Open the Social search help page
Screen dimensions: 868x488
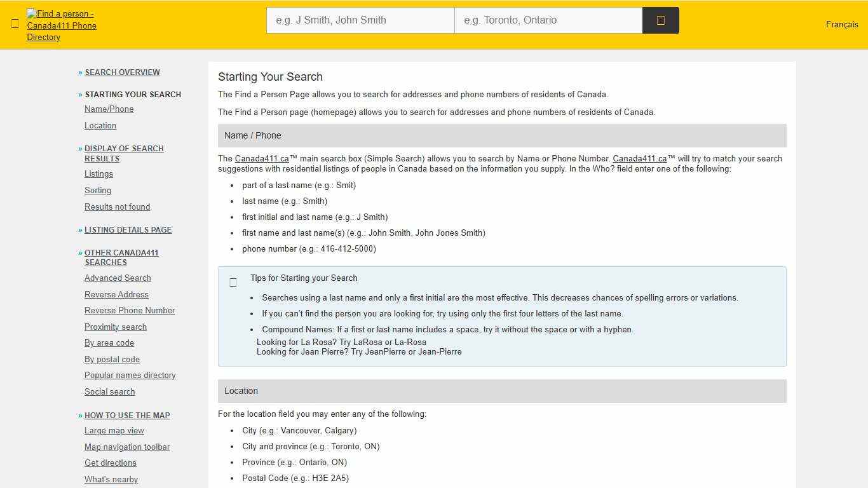coord(109,391)
